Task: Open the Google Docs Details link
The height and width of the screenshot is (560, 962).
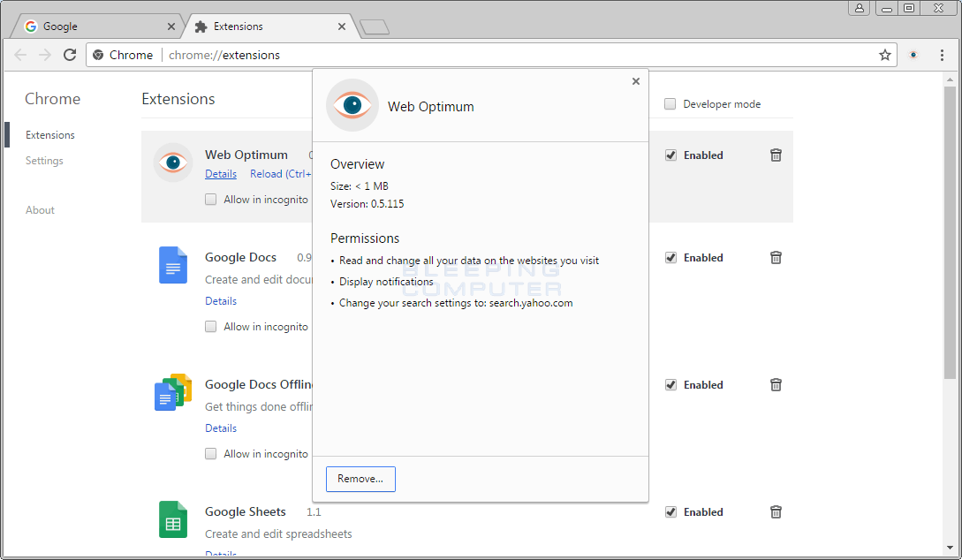Action: tap(221, 300)
